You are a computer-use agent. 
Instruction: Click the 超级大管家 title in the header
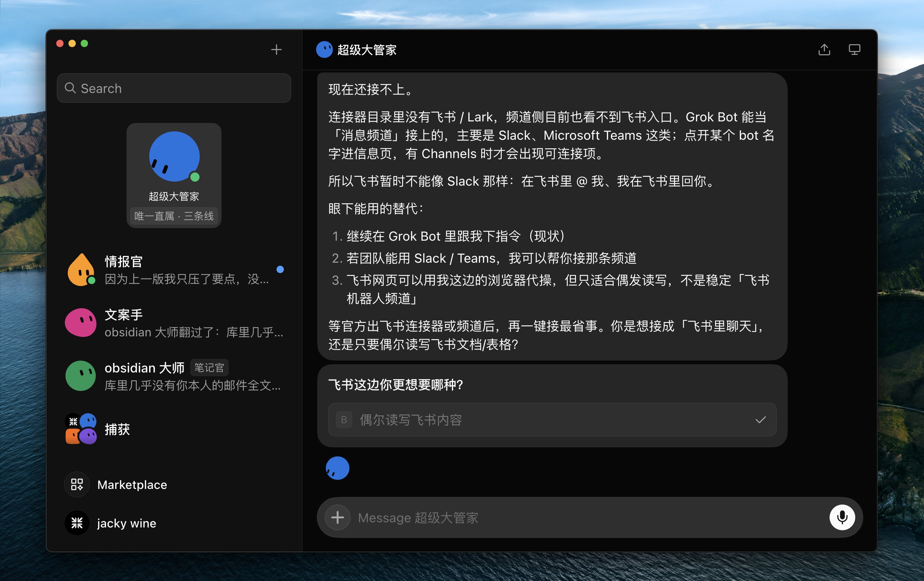[367, 50]
